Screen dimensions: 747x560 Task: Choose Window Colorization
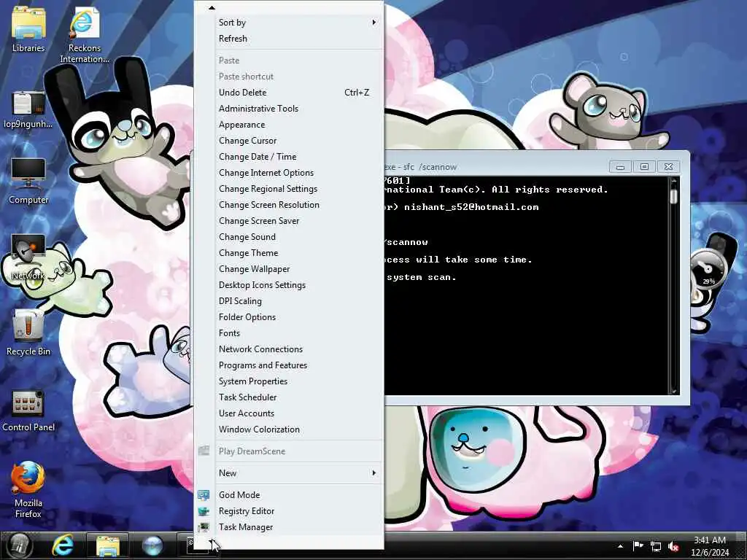[289, 429]
